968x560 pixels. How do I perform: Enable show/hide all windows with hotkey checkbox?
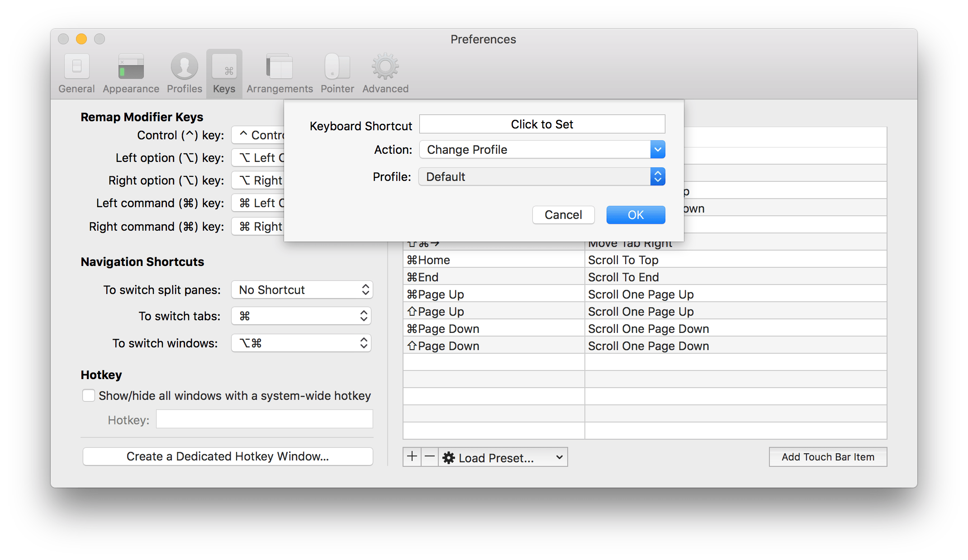click(x=89, y=396)
